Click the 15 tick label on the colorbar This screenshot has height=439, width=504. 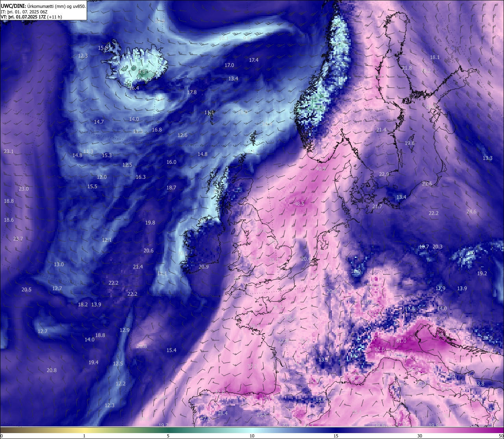click(x=336, y=436)
